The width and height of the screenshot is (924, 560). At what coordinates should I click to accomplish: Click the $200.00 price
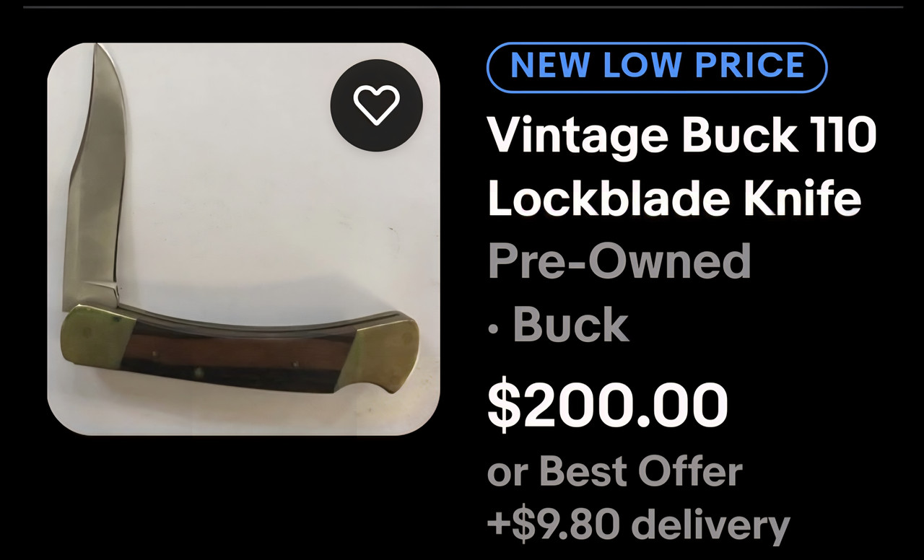tap(608, 406)
